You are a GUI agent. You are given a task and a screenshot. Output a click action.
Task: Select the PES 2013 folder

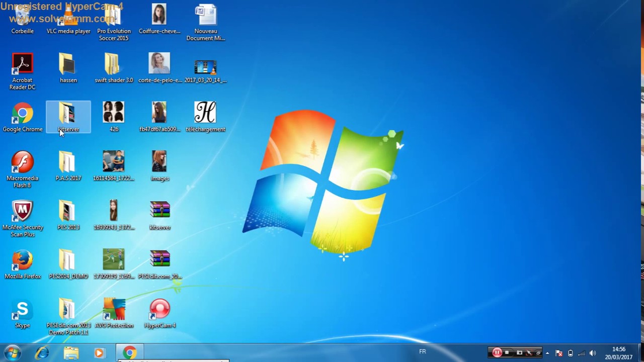(x=68, y=215)
